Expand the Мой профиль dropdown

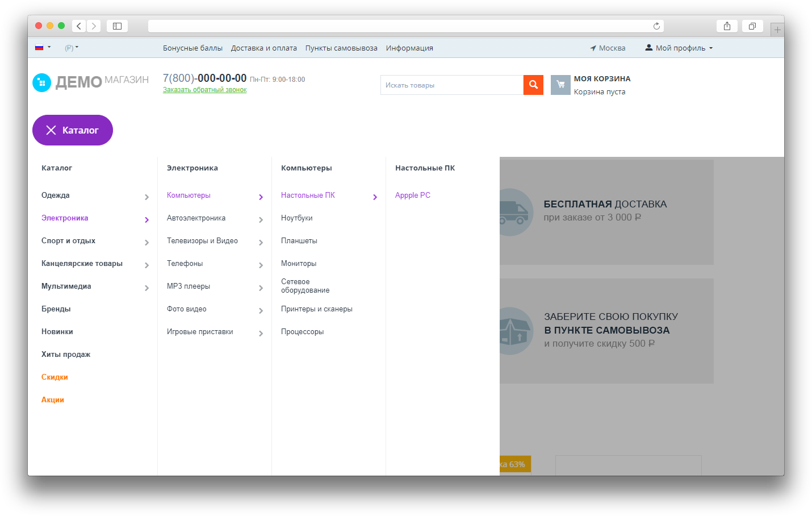click(x=679, y=48)
